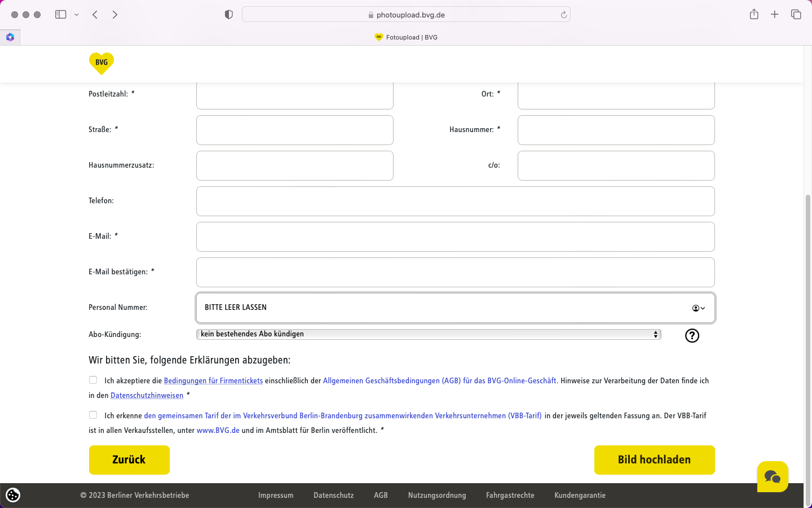Click the contact autofill icon in Personal Nummer
812x508 pixels.
click(699, 308)
